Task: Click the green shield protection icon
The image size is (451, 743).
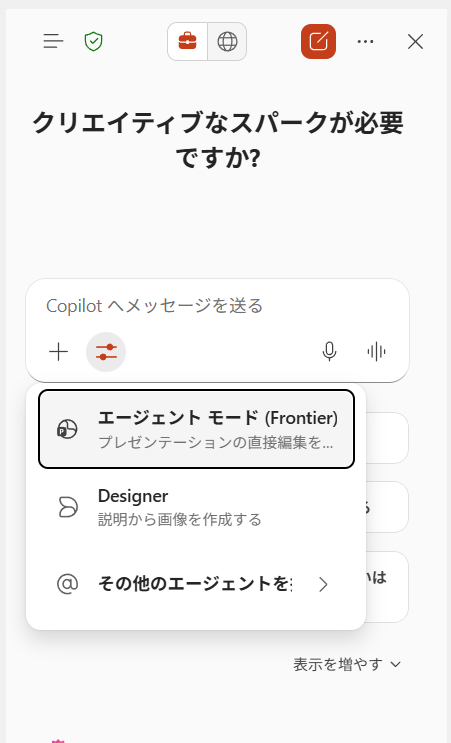Action: pos(93,42)
